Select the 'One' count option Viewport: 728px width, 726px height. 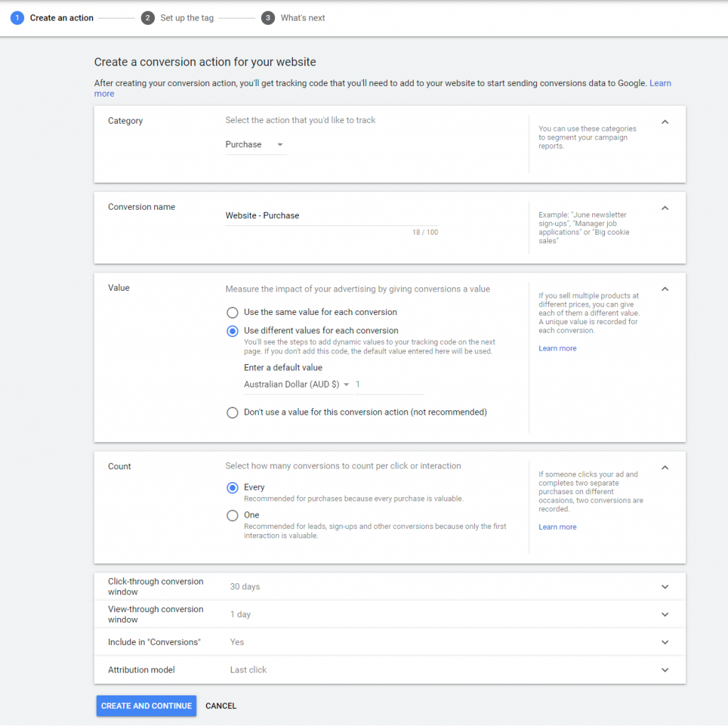click(232, 516)
